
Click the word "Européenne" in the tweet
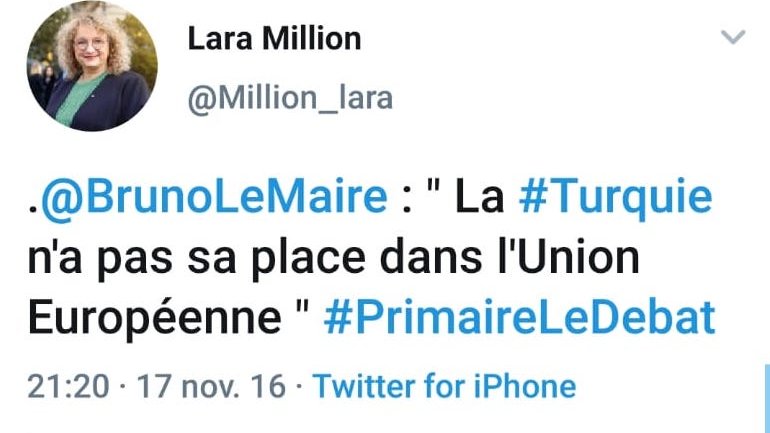pos(148,318)
